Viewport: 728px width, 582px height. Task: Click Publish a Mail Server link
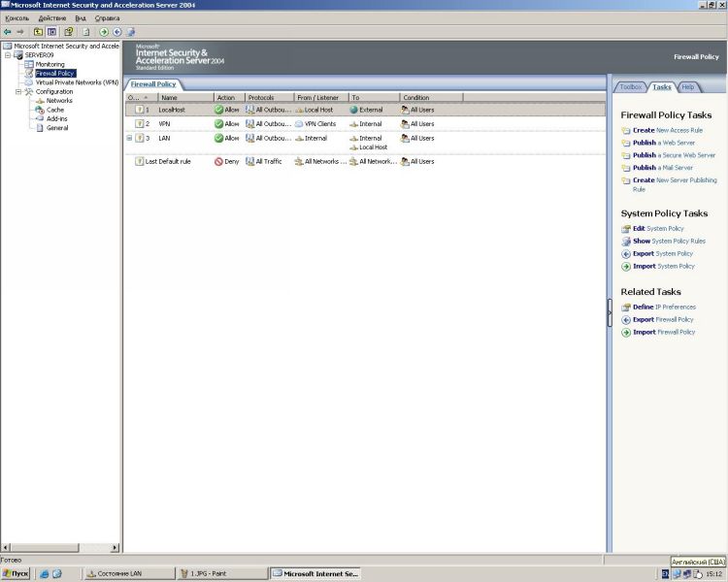pyautogui.click(x=663, y=168)
